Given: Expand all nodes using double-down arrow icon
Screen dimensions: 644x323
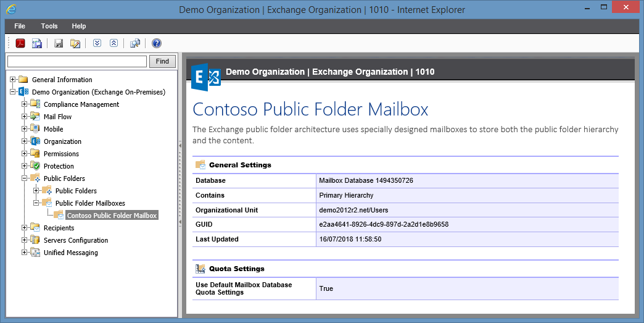Looking at the screenshot, I should [97, 43].
